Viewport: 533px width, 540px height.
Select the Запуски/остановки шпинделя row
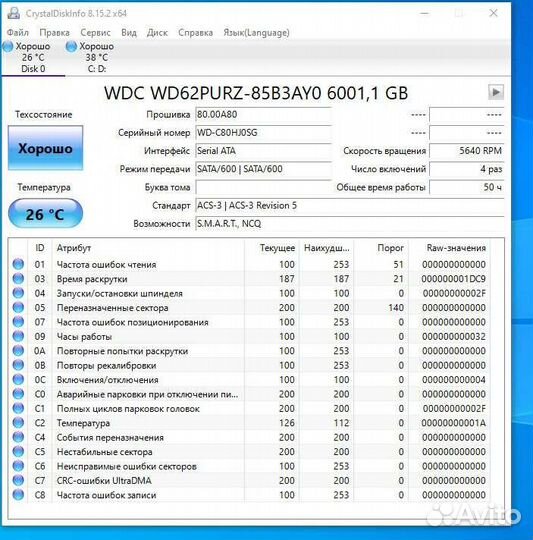tap(250, 293)
